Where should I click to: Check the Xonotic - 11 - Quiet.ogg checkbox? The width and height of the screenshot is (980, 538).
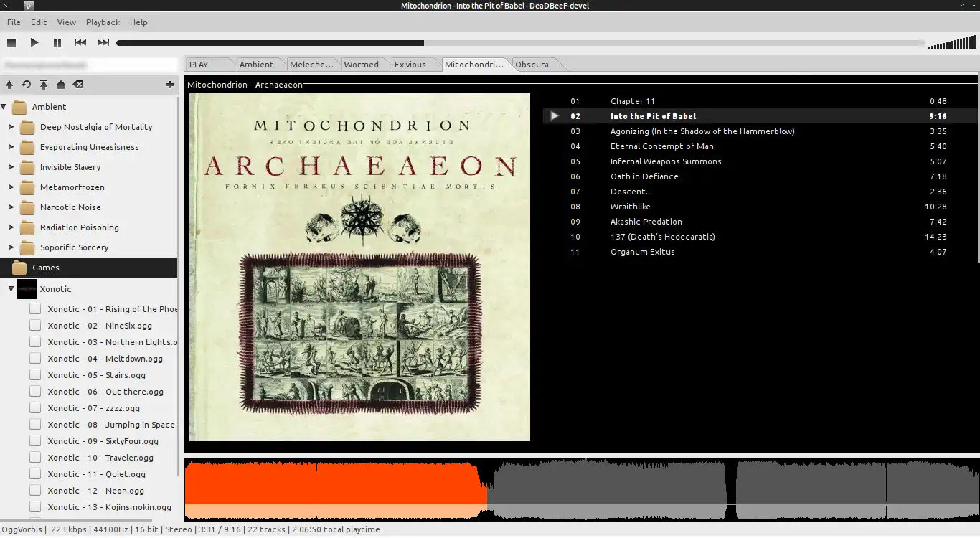35,474
